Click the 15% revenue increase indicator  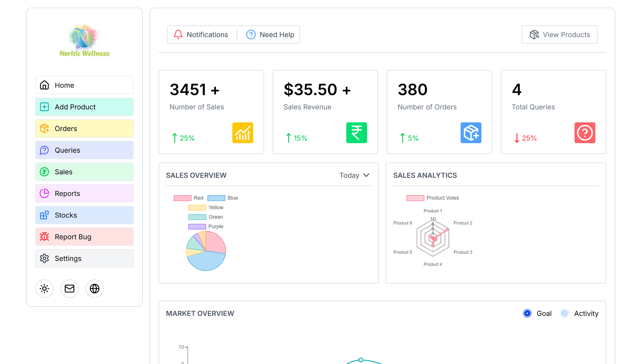(296, 138)
